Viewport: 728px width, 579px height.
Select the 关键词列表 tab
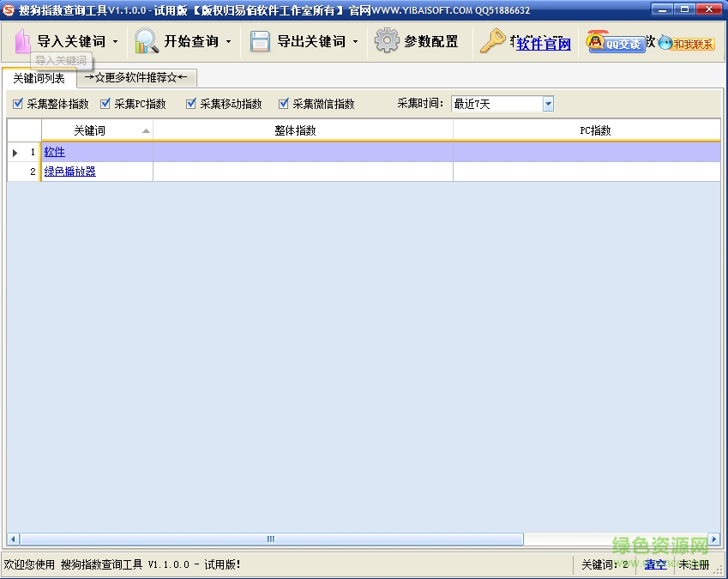pyautogui.click(x=39, y=77)
